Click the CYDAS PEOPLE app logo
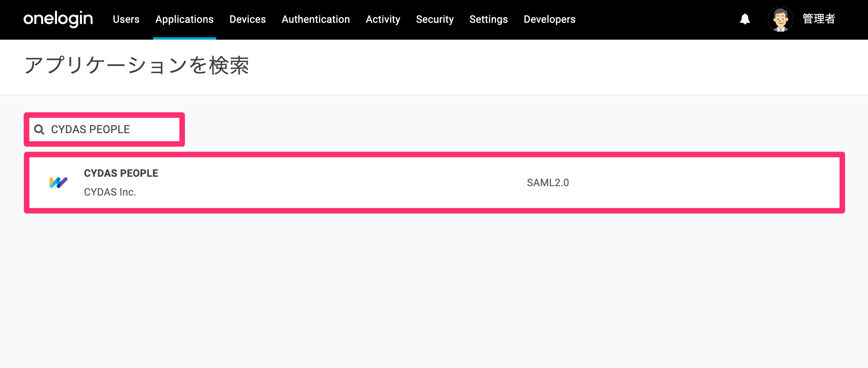The width and height of the screenshot is (868, 368). 58,182
